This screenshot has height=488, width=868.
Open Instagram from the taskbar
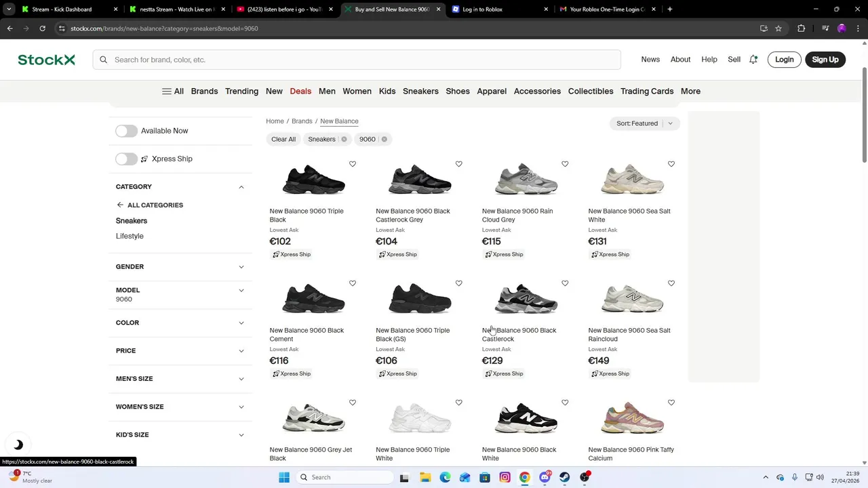[505, 477]
